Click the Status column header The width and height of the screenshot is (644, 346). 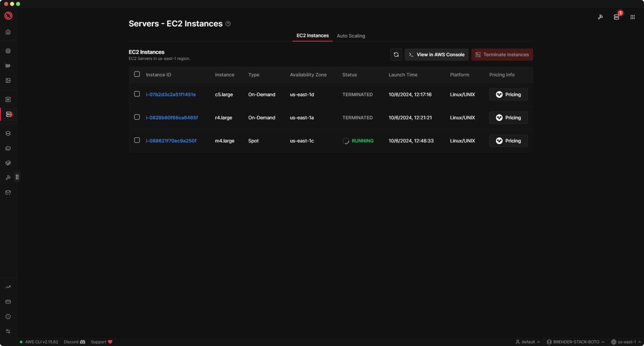350,75
